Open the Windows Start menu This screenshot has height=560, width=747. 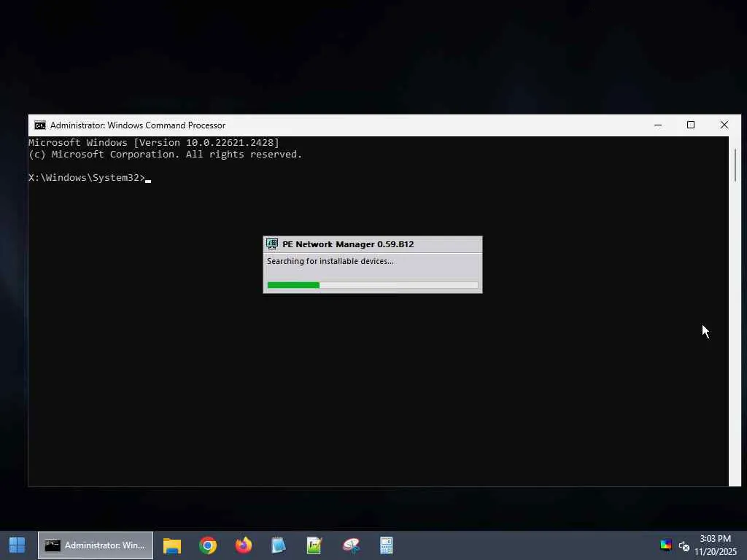coord(18,545)
